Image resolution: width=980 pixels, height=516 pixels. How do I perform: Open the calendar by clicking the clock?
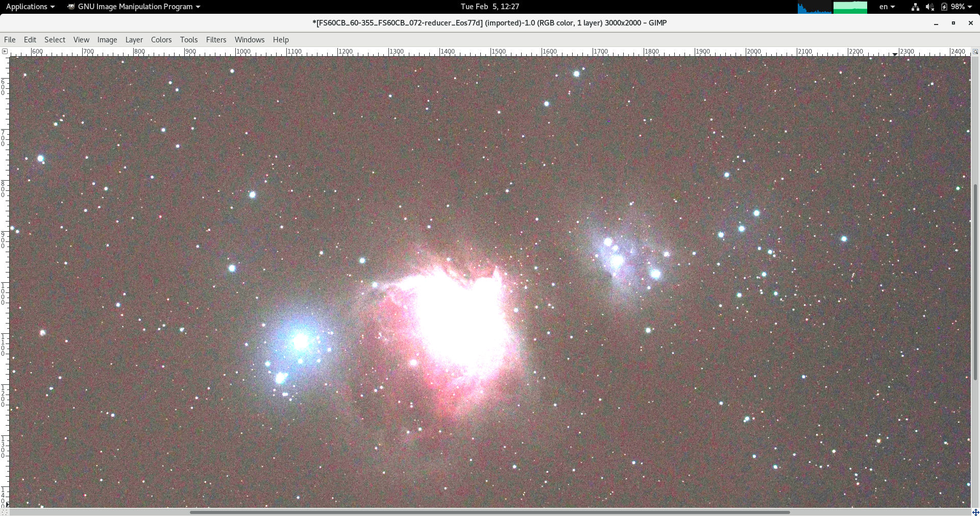pos(490,7)
